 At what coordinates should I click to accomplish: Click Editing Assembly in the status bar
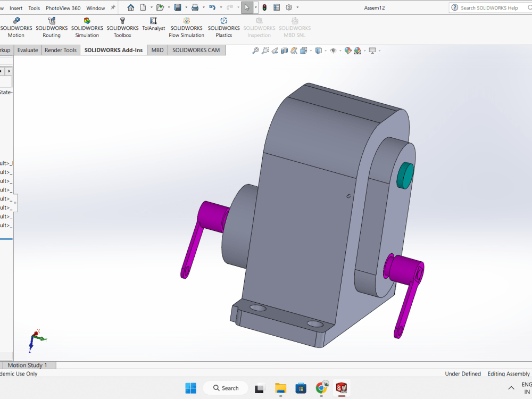509,373
